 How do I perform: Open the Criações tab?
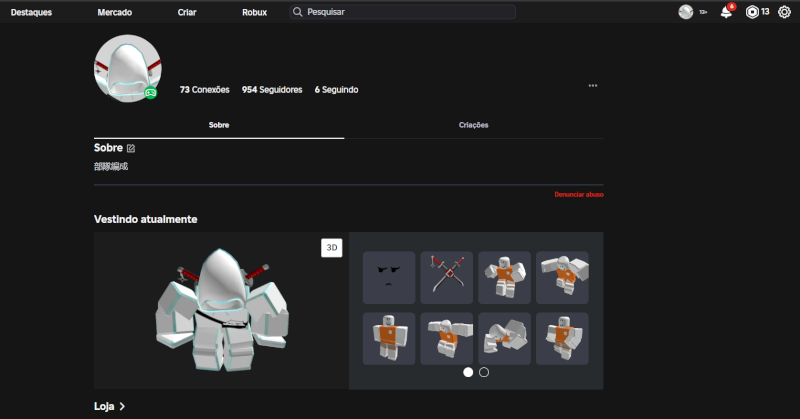pyautogui.click(x=473, y=125)
